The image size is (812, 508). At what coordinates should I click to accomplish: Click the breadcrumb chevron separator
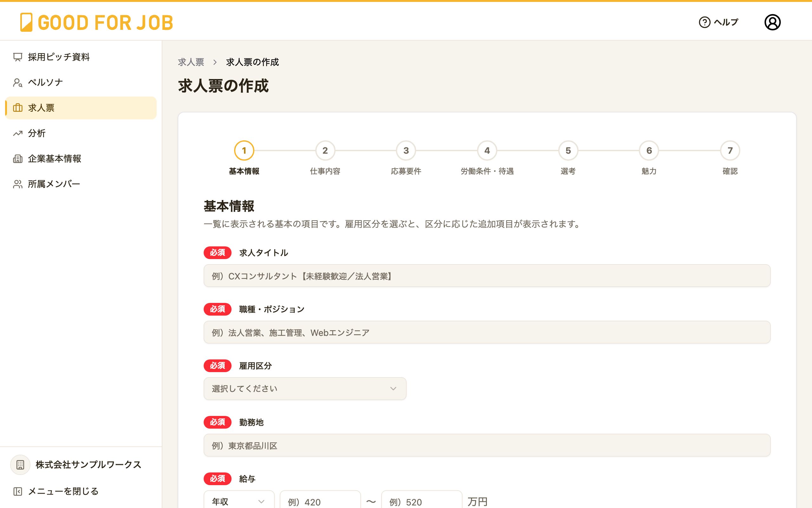215,62
